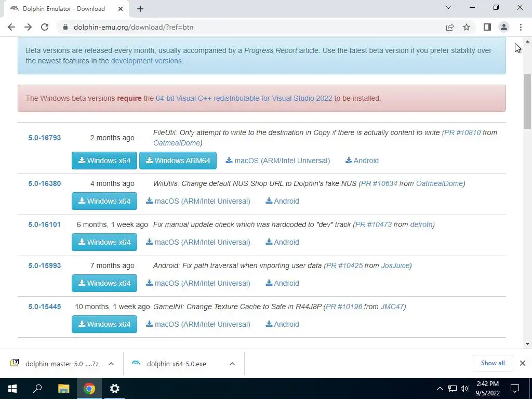Open version 5.0-15993 link
Image resolution: width=532 pixels, height=399 pixels.
[x=45, y=265]
